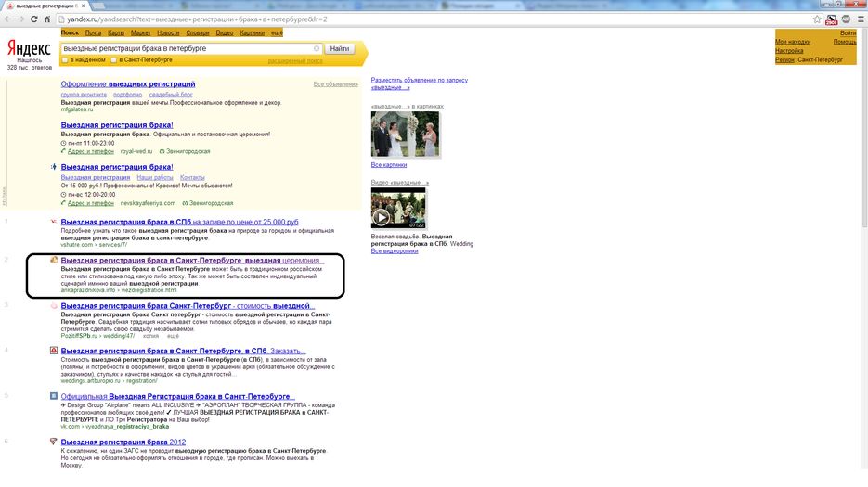Open the 'Словари' service tab
Viewport: 868px width, 487px height.
click(198, 32)
